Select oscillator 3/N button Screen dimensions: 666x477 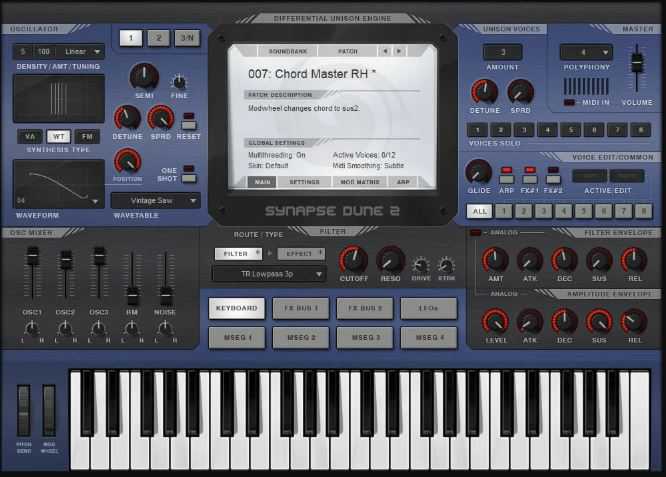[187, 38]
